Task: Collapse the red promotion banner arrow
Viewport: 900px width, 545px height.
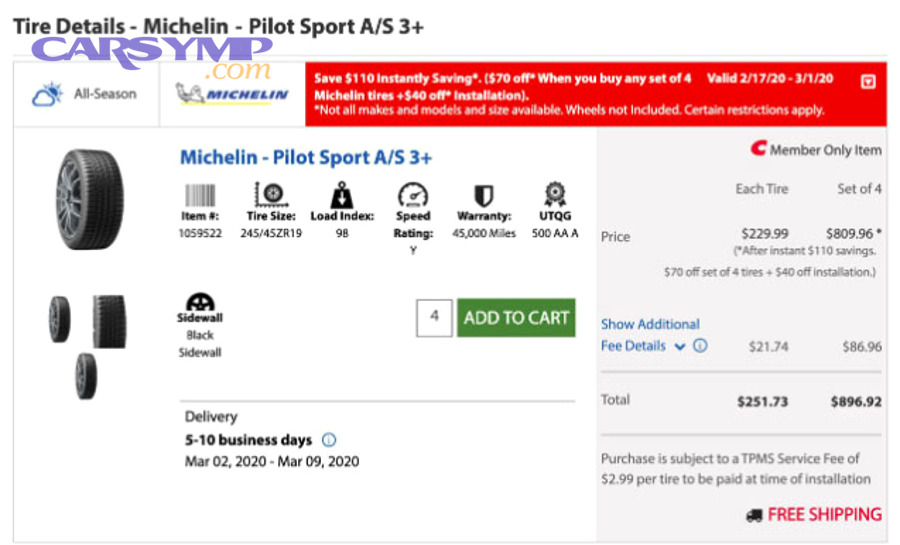Action: [867, 82]
